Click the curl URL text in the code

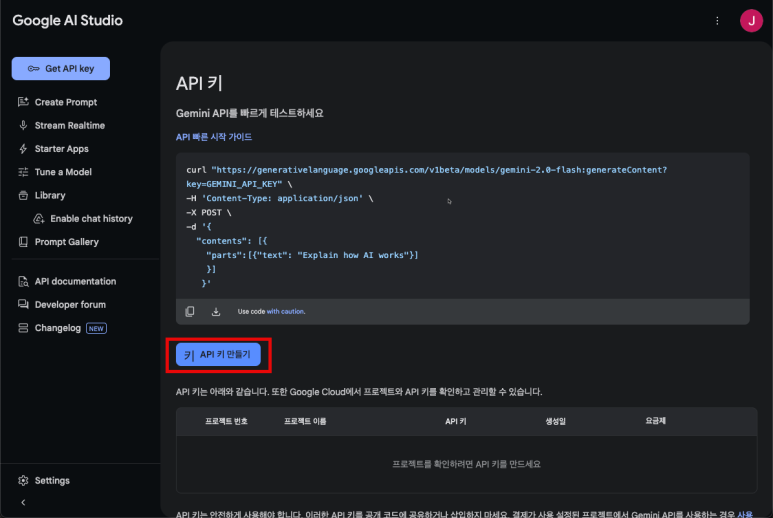pos(439,170)
